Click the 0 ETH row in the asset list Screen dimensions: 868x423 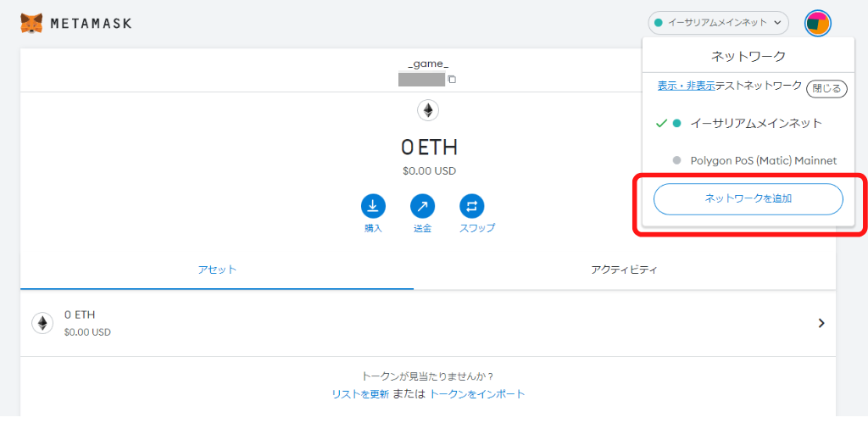428,323
